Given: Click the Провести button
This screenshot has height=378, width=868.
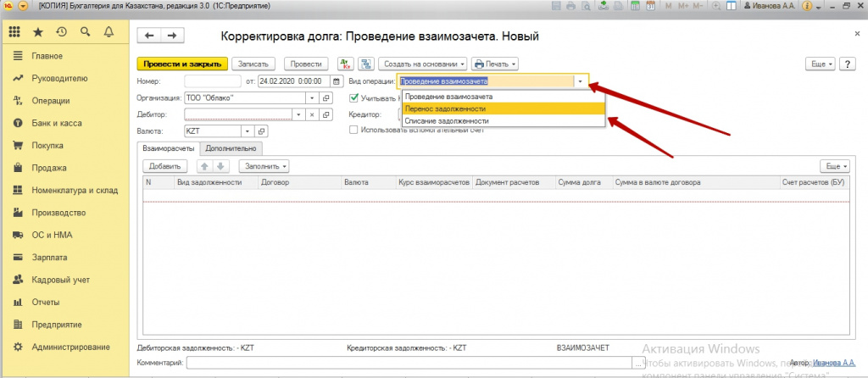Looking at the screenshot, I should (x=306, y=64).
